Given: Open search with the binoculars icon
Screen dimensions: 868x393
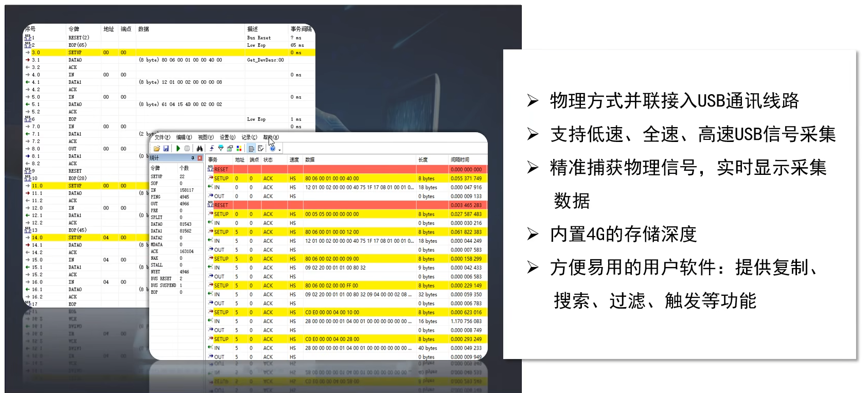Looking at the screenshot, I should [x=200, y=149].
